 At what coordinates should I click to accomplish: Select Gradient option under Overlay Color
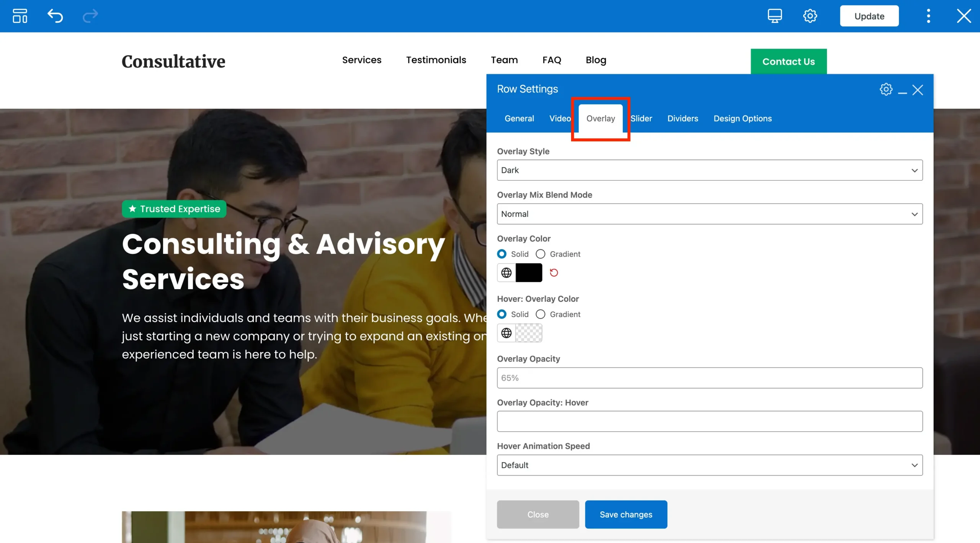(x=541, y=254)
